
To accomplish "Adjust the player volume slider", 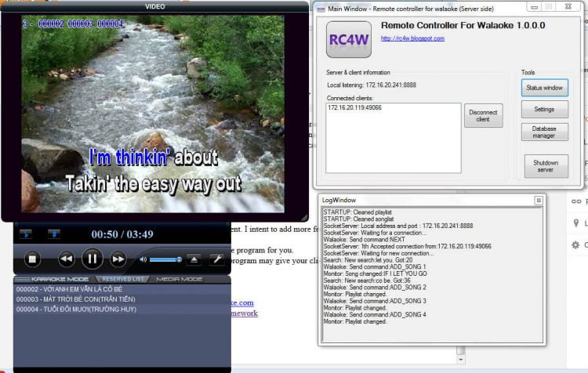I will click(165, 259).
